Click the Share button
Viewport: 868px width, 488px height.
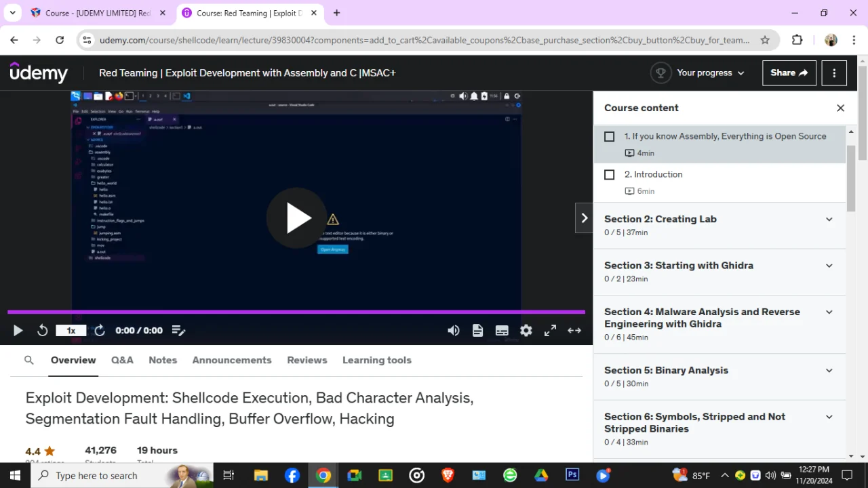point(789,73)
